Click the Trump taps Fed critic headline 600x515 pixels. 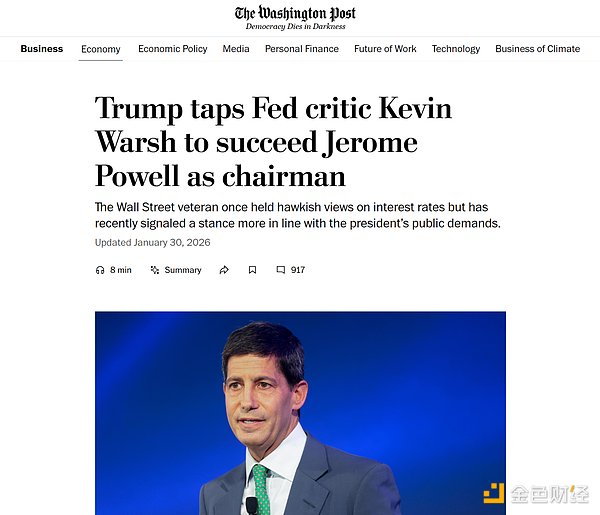tap(273, 142)
